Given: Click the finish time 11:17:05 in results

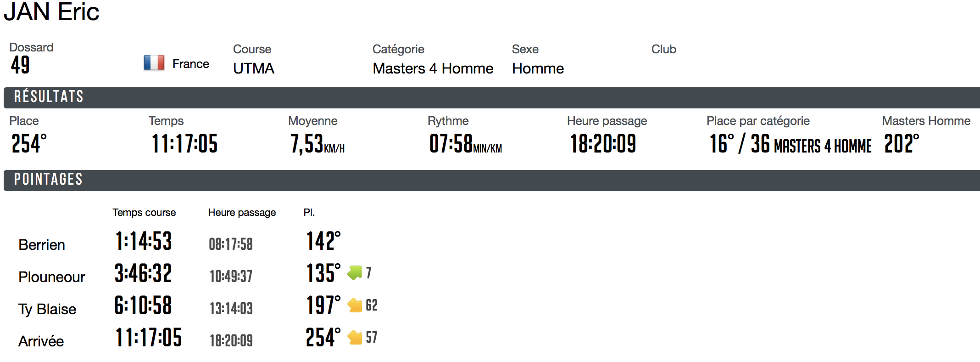Looking at the screenshot, I should click(184, 143).
